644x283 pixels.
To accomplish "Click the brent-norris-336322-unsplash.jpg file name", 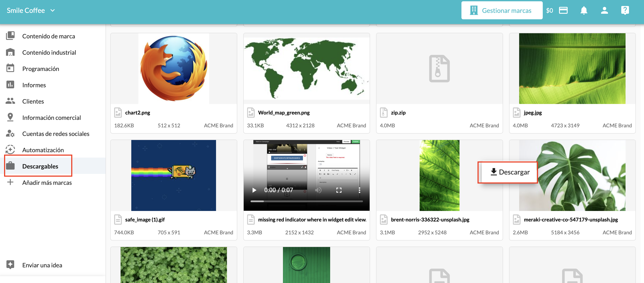I will (430, 219).
